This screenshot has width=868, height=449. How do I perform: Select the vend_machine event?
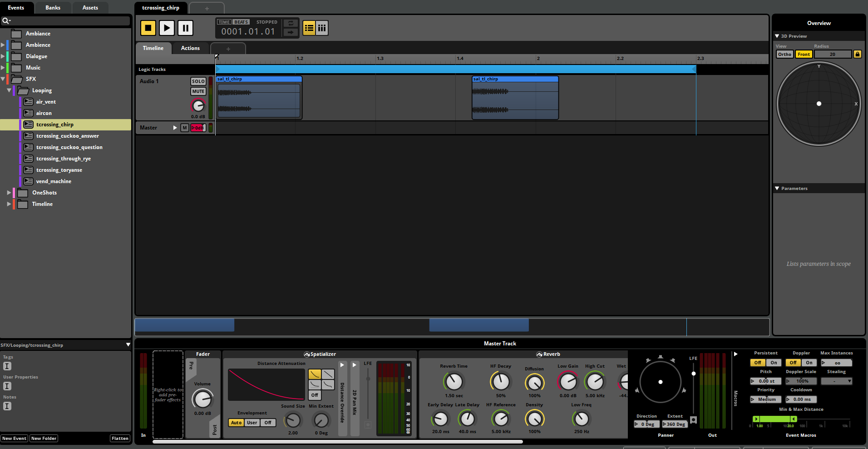click(x=54, y=181)
